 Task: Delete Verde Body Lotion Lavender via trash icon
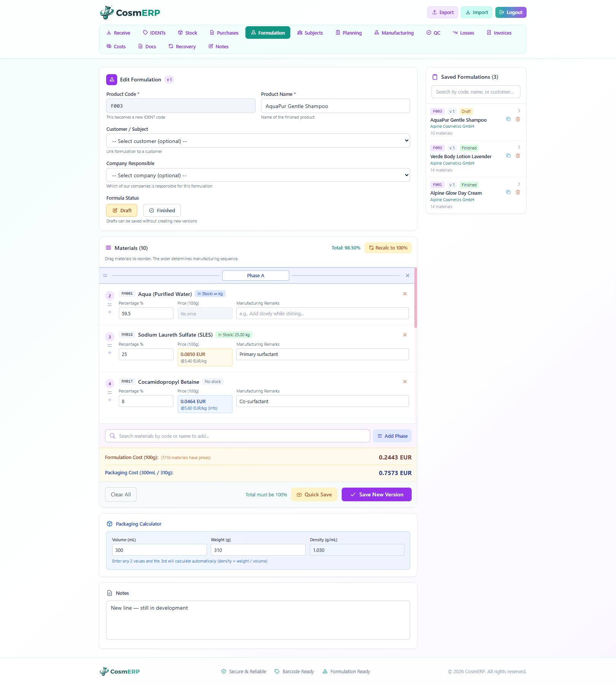pyautogui.click(x=517, y=156)
